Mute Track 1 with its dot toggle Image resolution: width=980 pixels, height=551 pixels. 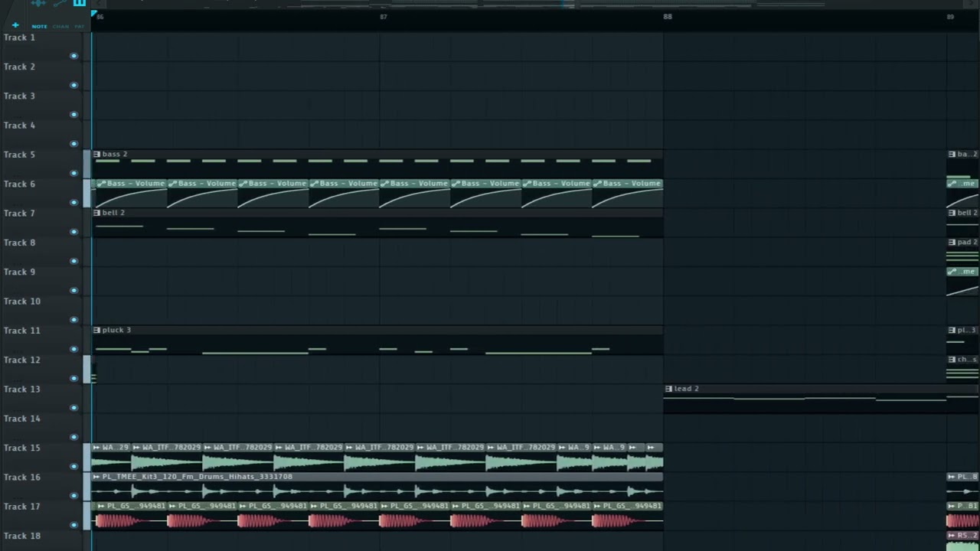click(74, 56)
